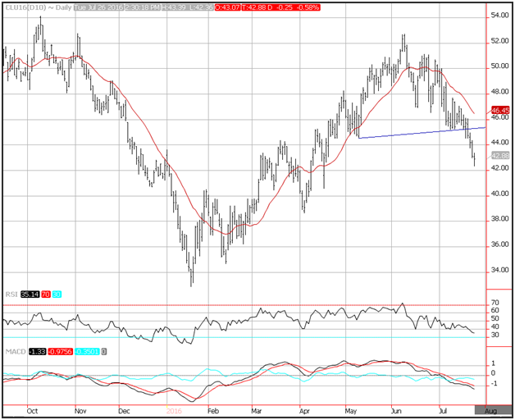Viewport: 515px width, 420px height.
Task: Click the red 46.45 moving average price tag
Action: pos(499,109)
